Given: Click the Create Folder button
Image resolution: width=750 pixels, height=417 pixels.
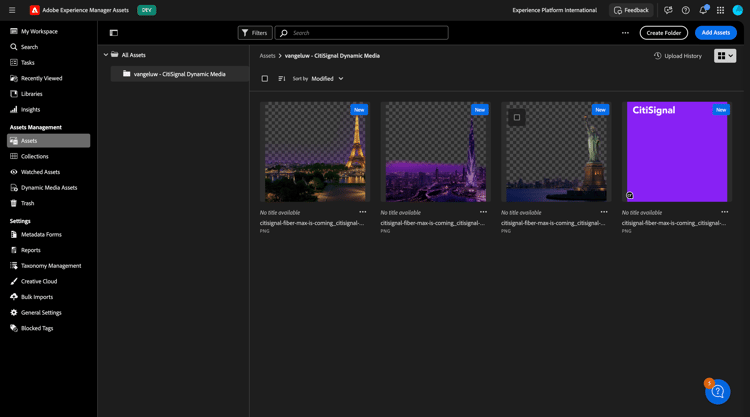Looking at the screenshot, I should coord(663,33).
